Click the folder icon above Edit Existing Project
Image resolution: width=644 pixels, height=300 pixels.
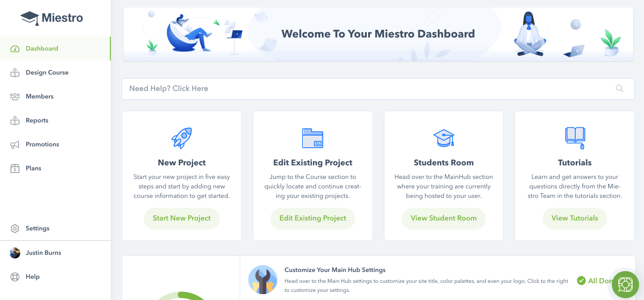click(x=313, y=138)
